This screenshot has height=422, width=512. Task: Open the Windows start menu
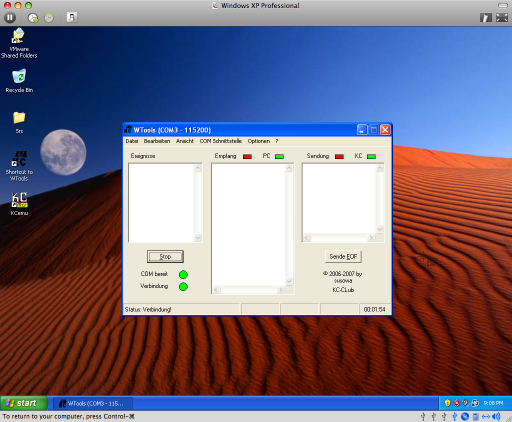[24, 403]
